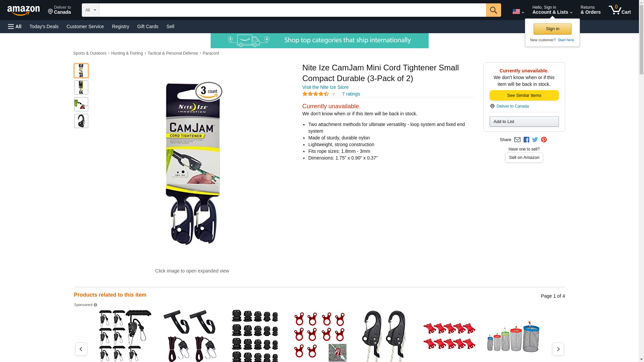Share product via email icon
The width and height of the screenshot is (644, 362).
click(x=517, y=140)
